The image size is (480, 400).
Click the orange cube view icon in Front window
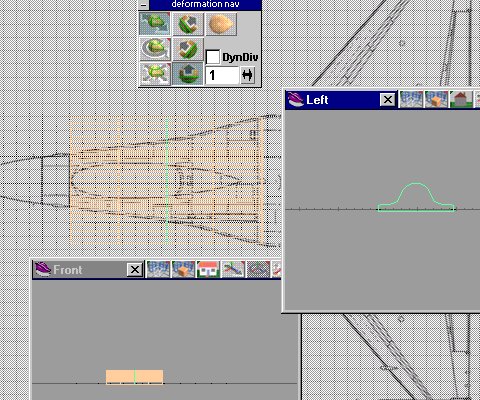pos(183,269)
